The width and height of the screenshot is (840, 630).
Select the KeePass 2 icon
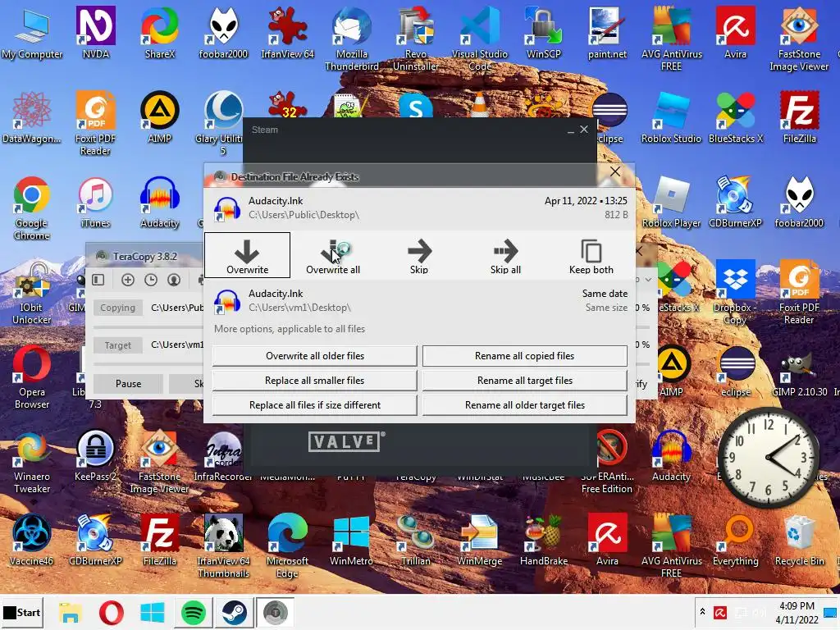tap(95, 455)
